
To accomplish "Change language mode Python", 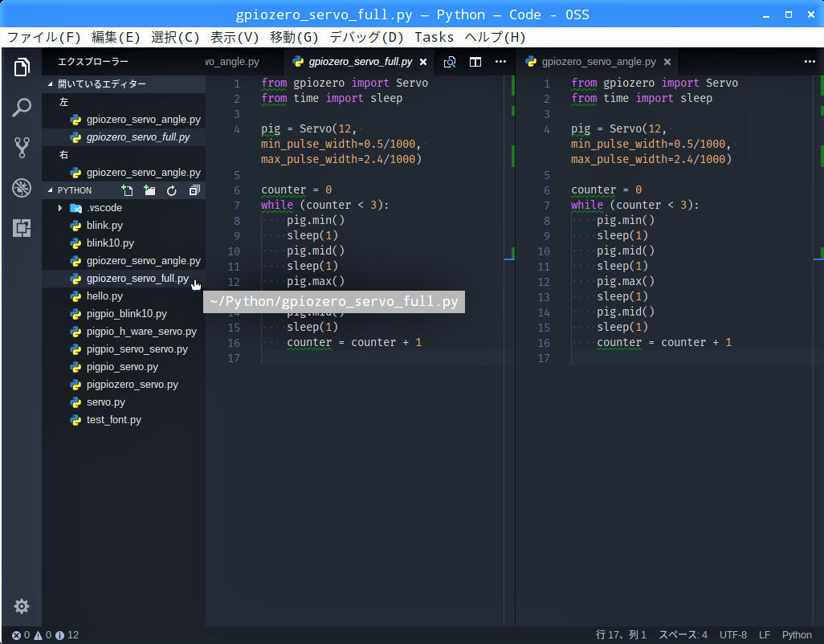I will pyautogui.click(x=797, y=635).
